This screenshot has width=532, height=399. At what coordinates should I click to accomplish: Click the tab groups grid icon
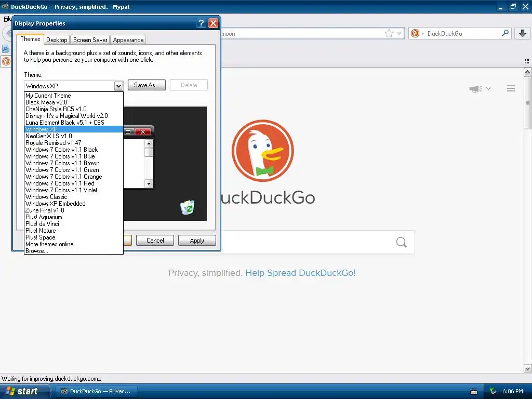527,61
